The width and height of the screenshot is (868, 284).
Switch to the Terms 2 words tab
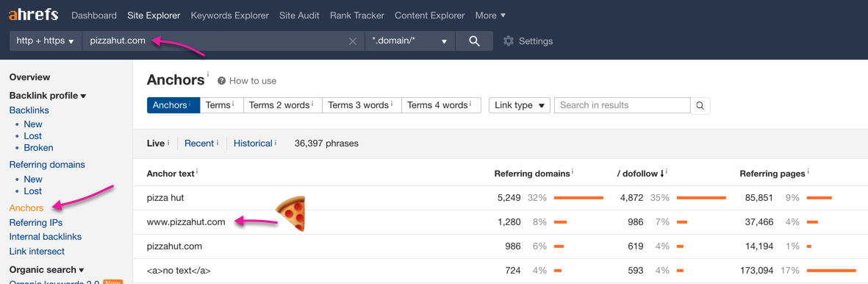coord(282,105)
